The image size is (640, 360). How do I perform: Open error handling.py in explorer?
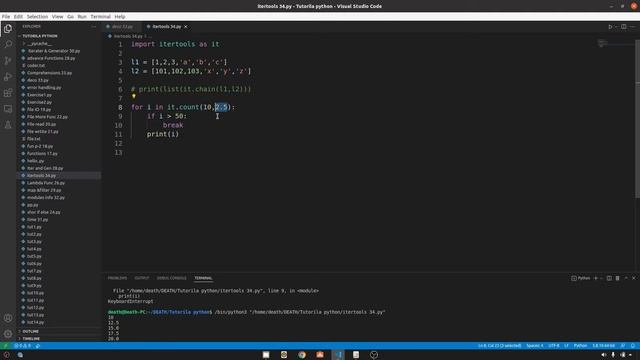pos(44,88)
